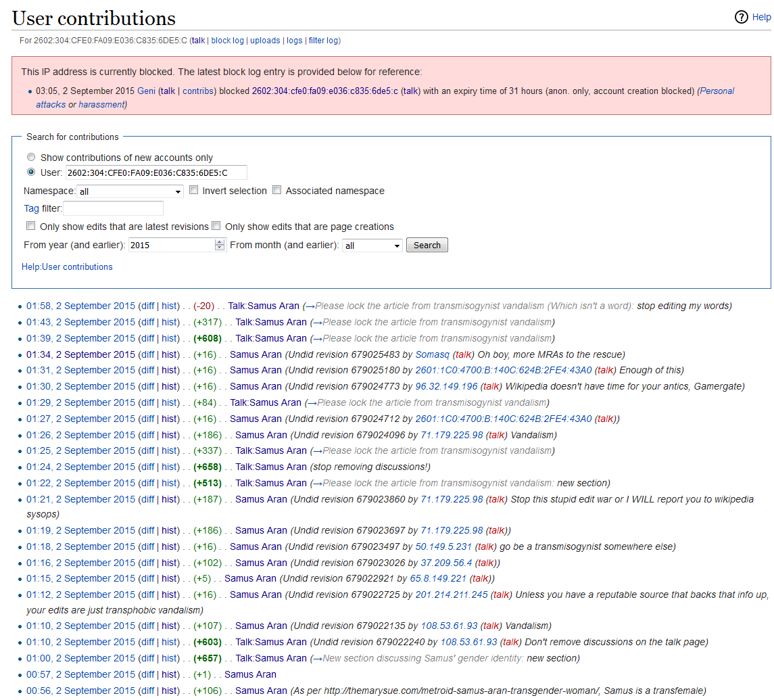Open the 'talk' link in the subtitle

pos(199,41)
